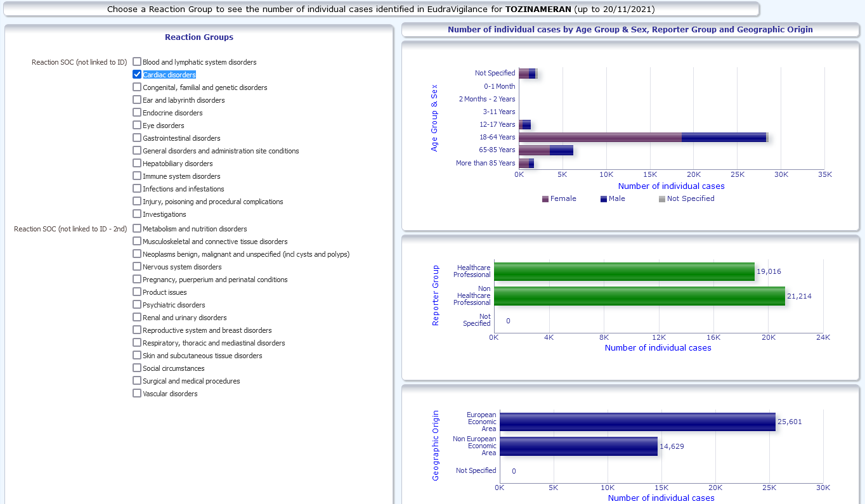865x504 pixels.
Task: Click the Male legend color swatch
Action: click(x=604, y=199)
